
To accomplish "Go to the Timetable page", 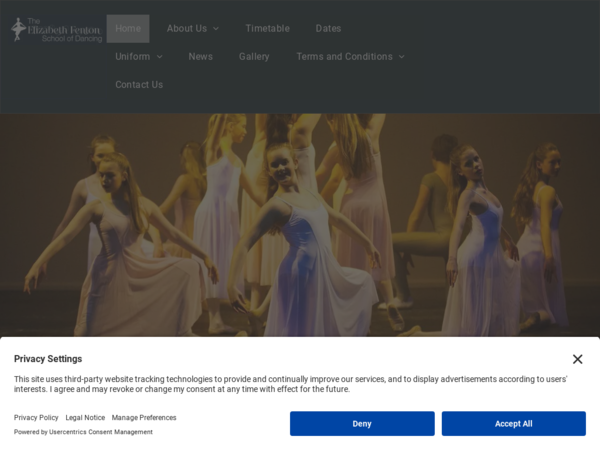I will pos(267,29).
